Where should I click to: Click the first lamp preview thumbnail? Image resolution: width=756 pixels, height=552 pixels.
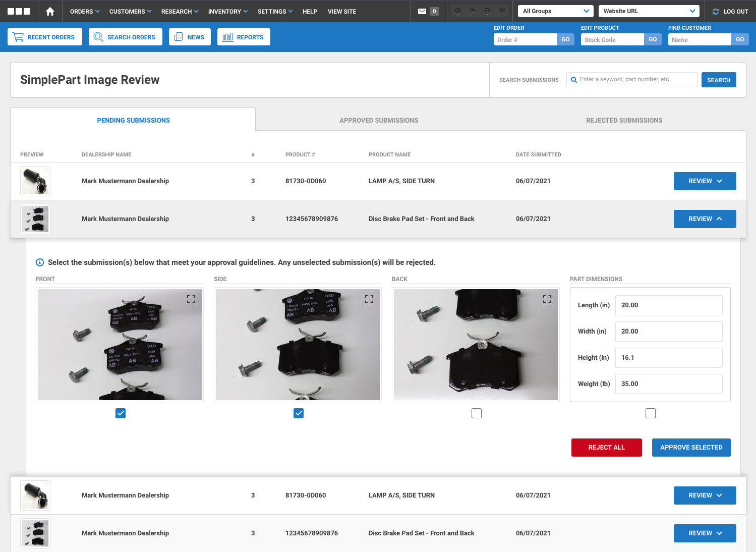tap(35, 181)
